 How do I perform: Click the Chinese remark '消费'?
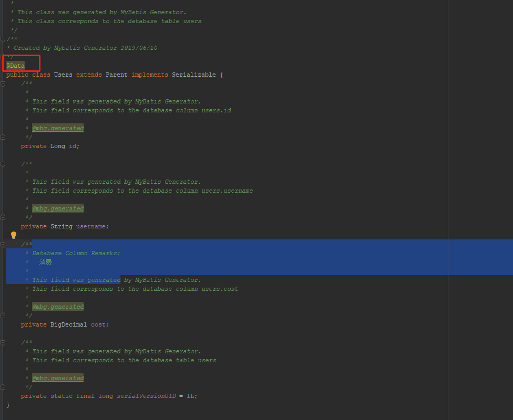click(46, 262)
